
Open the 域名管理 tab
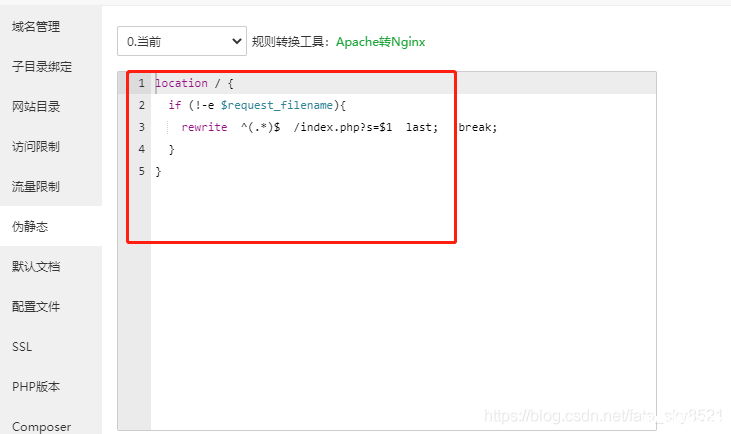(x=36, y=26)
